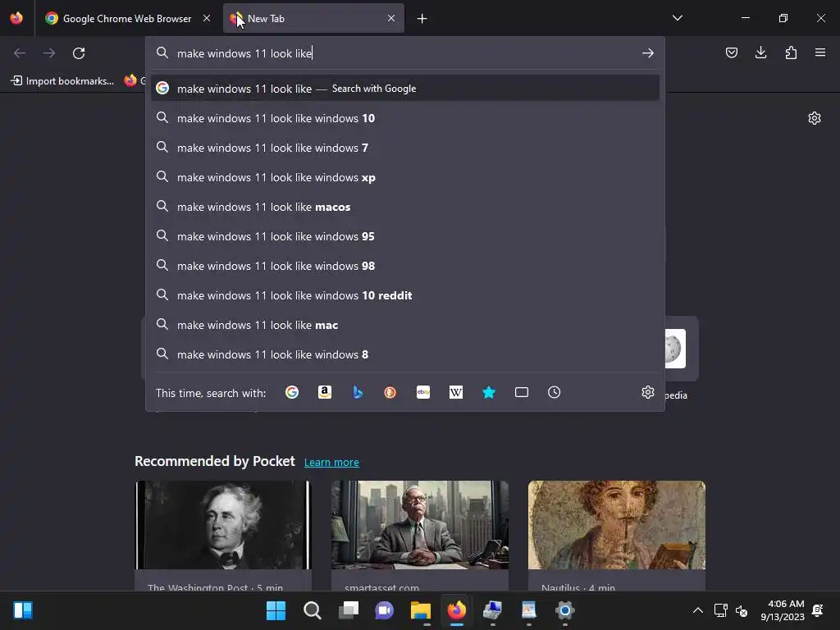840x630 pixels.
Task: Select suggestion 'look like windows xp'
Action: pos(405,177)
